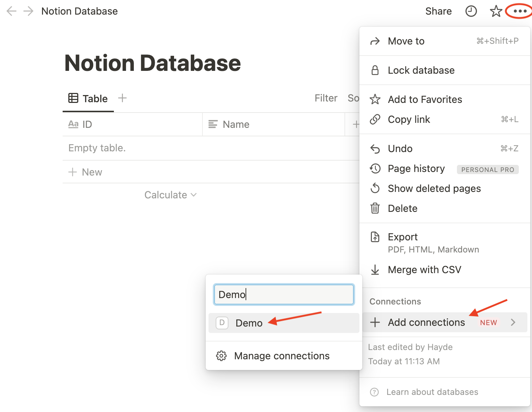This screenshot has width=532, height=412.
Task: Click the Empty table. row text
Action: click(97, 148)
